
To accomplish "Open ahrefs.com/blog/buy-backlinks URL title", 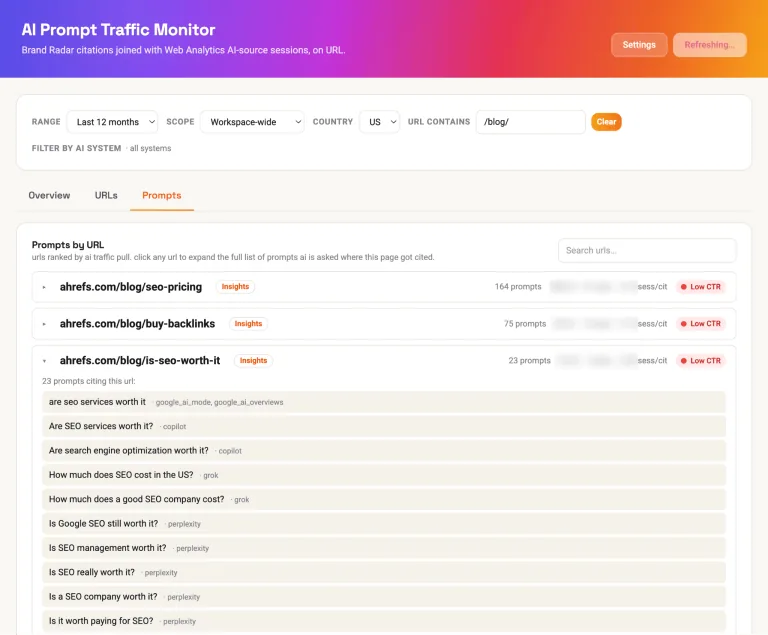I will click(x=137, y=323).
